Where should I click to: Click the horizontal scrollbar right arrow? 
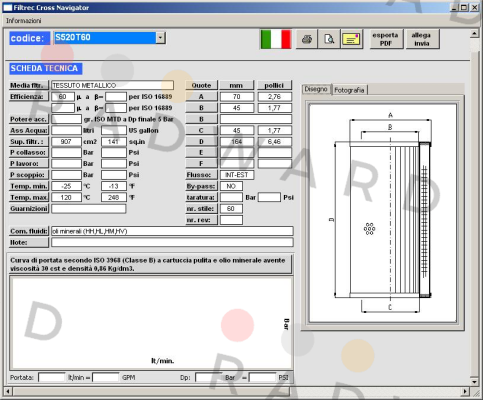(465, 391)
